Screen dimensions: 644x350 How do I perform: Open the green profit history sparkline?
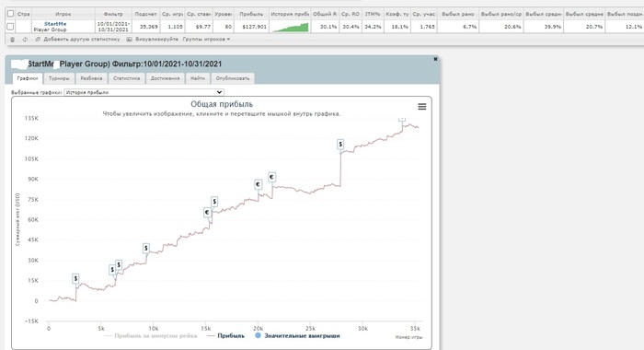point(290,27)
